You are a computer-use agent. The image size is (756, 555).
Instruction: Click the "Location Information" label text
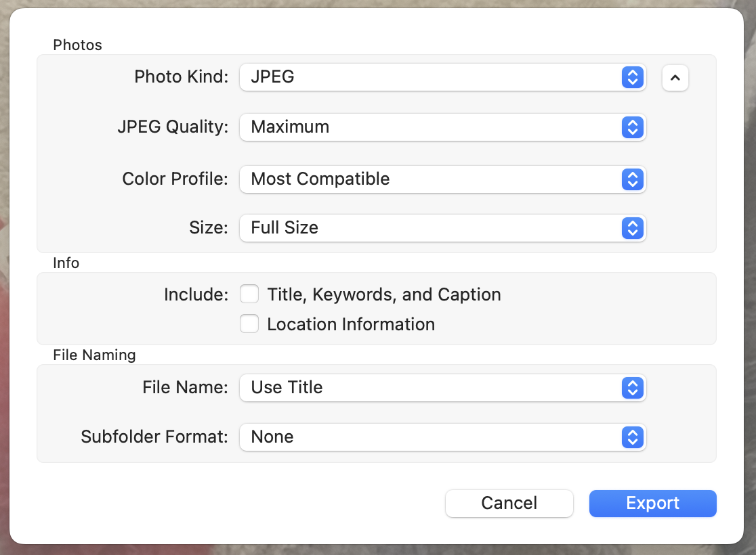click(x=351, y=325)
